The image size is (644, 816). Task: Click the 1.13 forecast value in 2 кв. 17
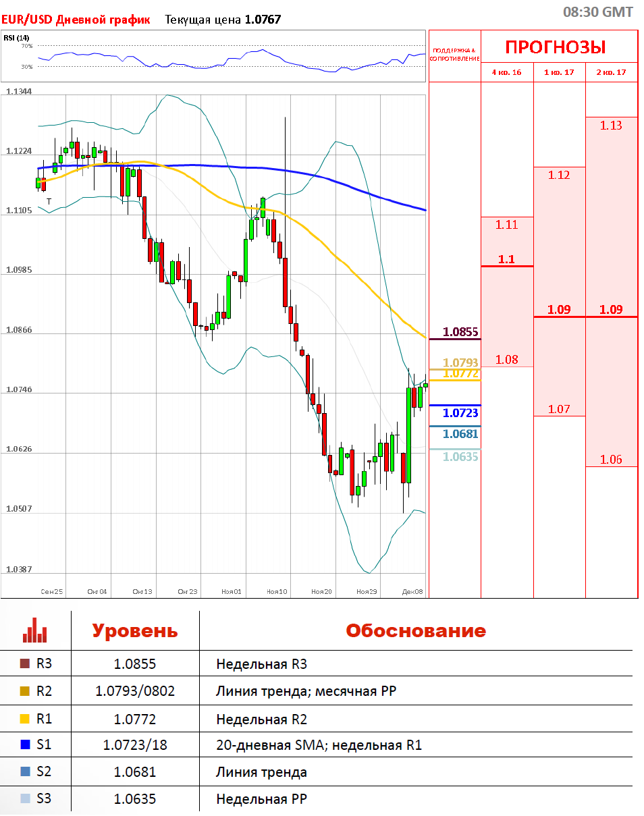tap(611, 126)
